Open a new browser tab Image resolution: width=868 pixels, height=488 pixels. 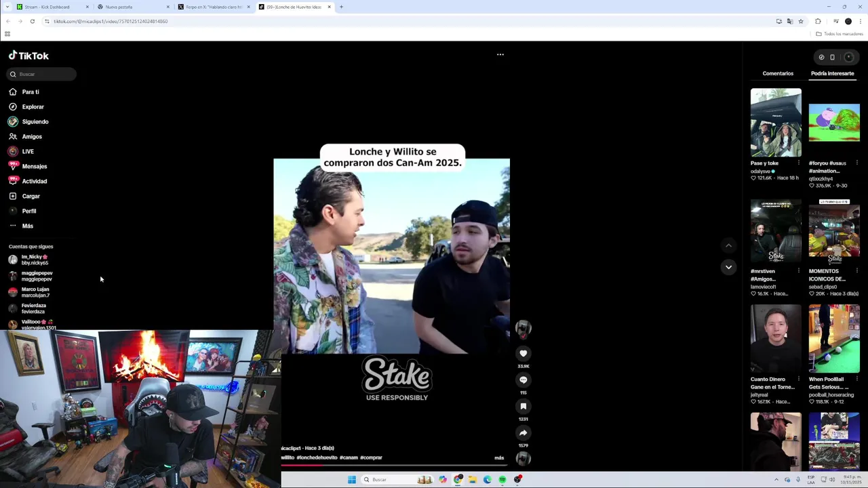coord(341,7)
